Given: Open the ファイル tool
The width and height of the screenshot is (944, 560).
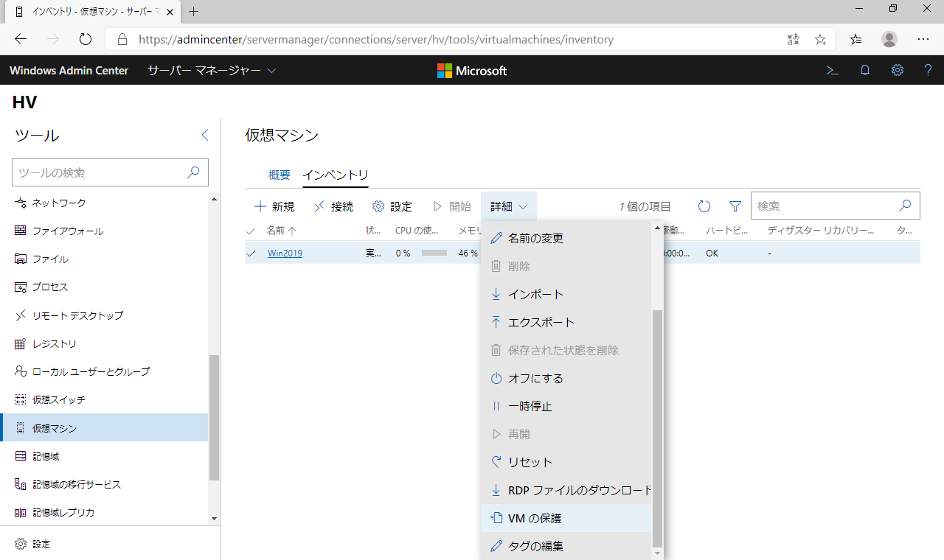Looking at the screenshot, I should 104,259.
